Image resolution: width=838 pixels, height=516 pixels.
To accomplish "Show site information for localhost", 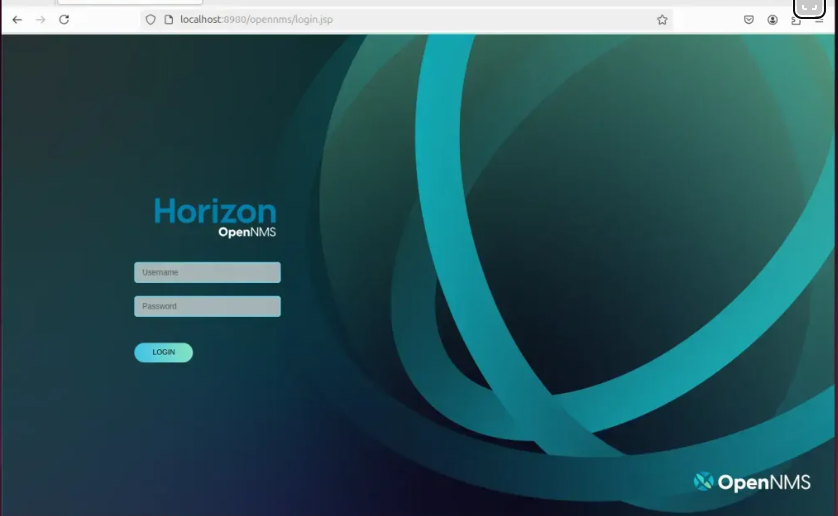I will [x=168, y=19].
